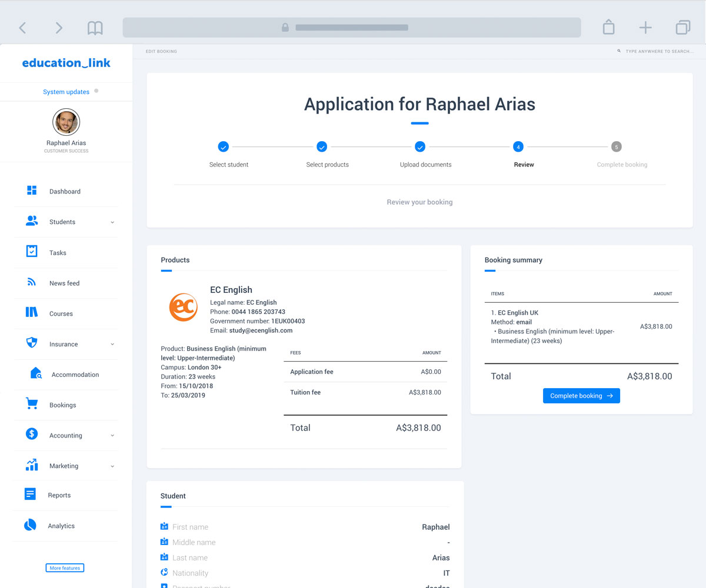Click the 1. EC English UK summary item
706x588 pixels.
(x=515, y=313)
